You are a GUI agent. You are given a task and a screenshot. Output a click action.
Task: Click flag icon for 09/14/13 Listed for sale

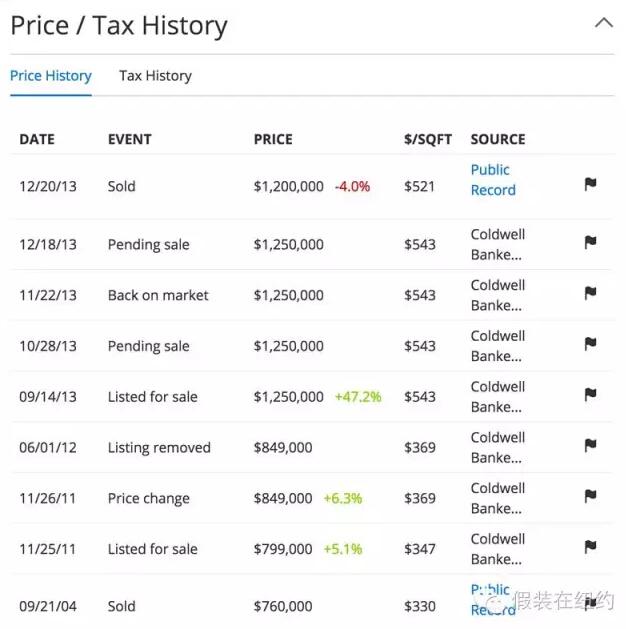(x=590, y=395)
